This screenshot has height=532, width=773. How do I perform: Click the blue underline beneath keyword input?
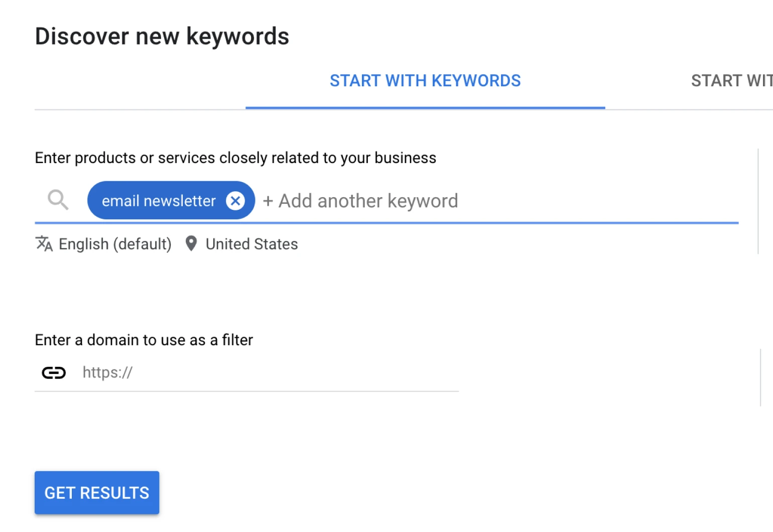(386, 222)
